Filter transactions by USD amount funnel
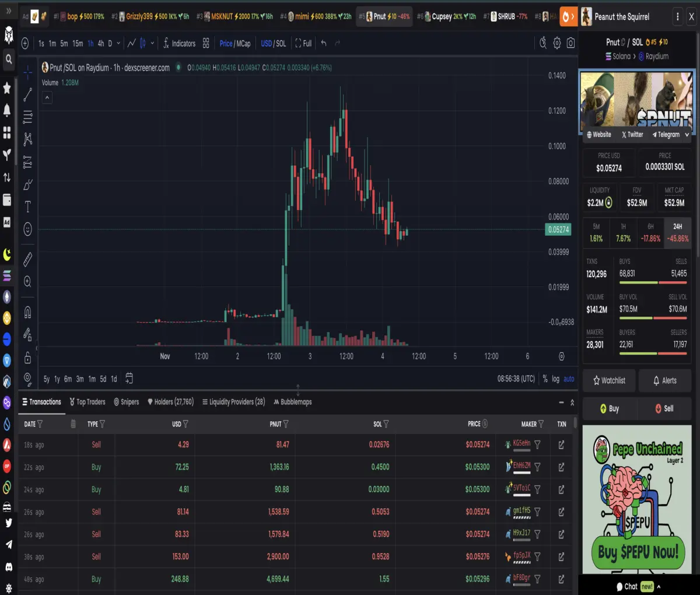Viewport: 700px width, 595px height. point(185,424)
